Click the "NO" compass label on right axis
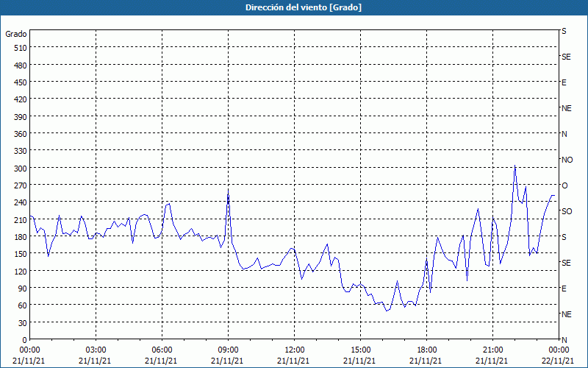This screenshot has width=588, height=368. pos(567,160)
